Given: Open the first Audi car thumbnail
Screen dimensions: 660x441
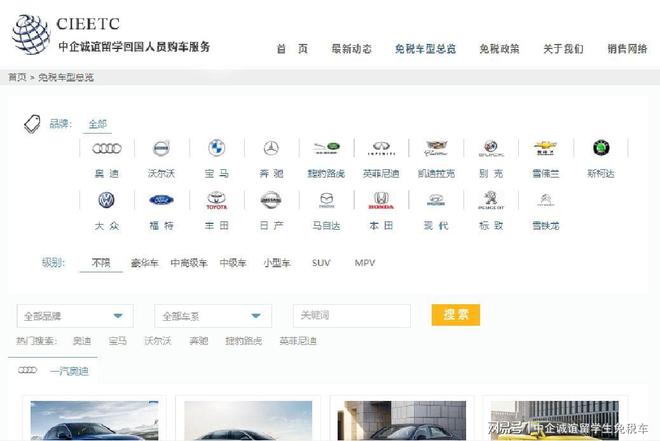Looking at the screenshot, I should click(x=94, y=420).
